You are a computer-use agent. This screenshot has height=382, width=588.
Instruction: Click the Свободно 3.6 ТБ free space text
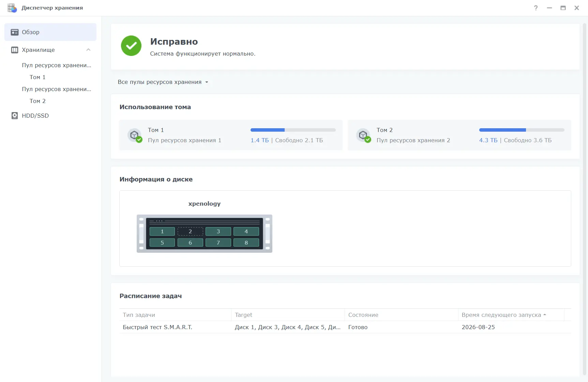pyautogui.click(x=528, y=140)
